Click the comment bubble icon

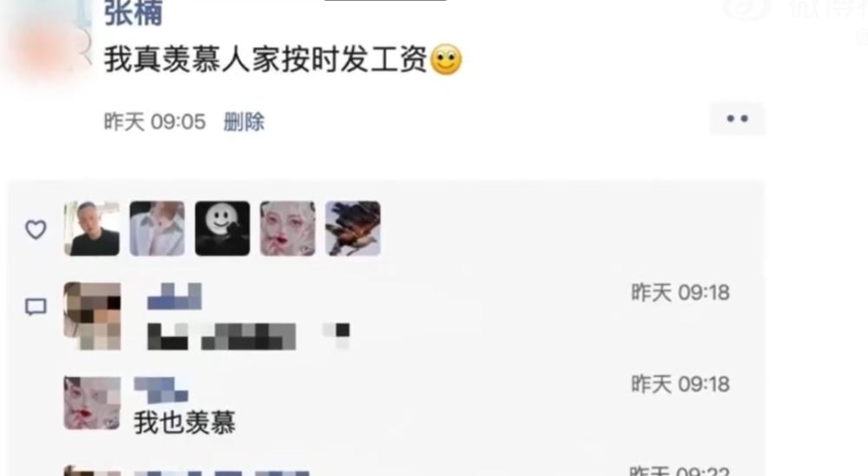[x=36, y=307]
